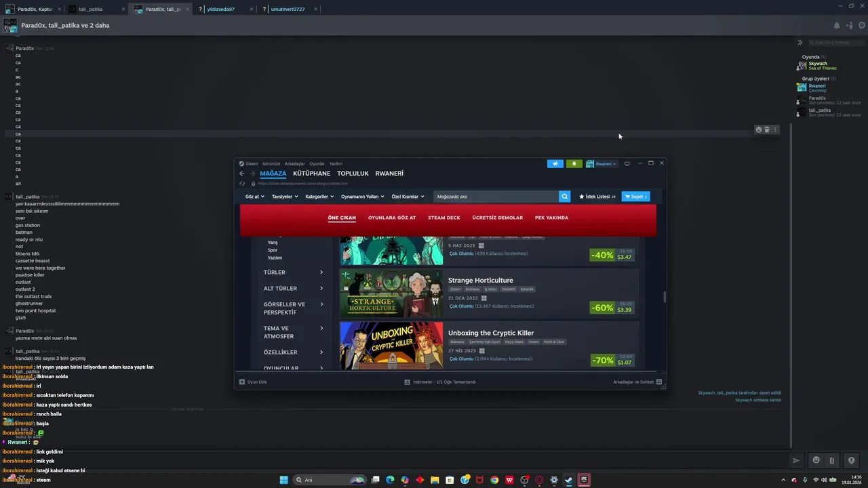Select ÜCRETSİZ DEMOLAR tab
The width and height of the screenshot is (868, 488).
[x=498, y=218]
